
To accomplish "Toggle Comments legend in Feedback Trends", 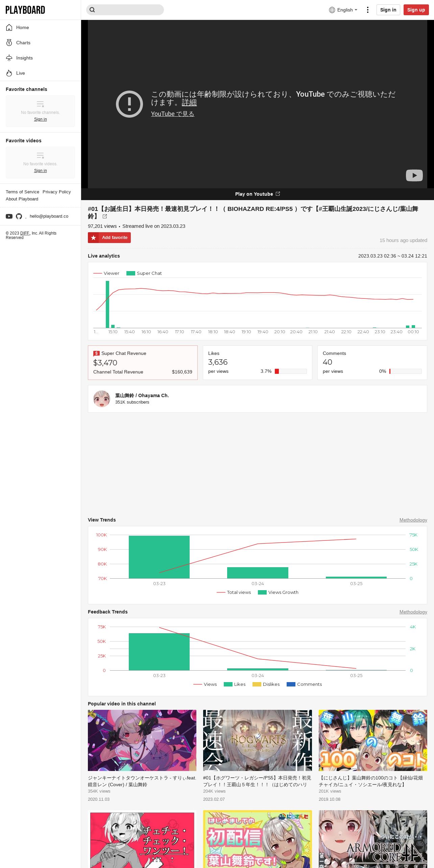I will 304,684.
